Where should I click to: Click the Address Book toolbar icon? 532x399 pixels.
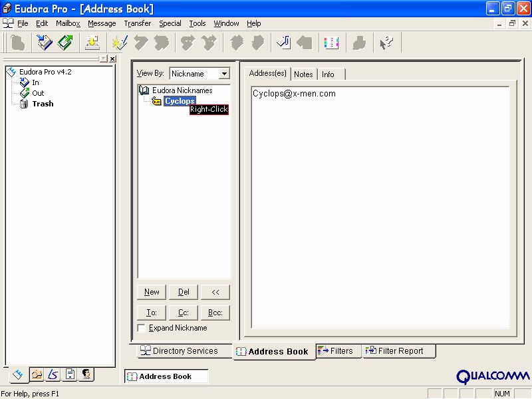pyautogui.click(x=331, y=43)
